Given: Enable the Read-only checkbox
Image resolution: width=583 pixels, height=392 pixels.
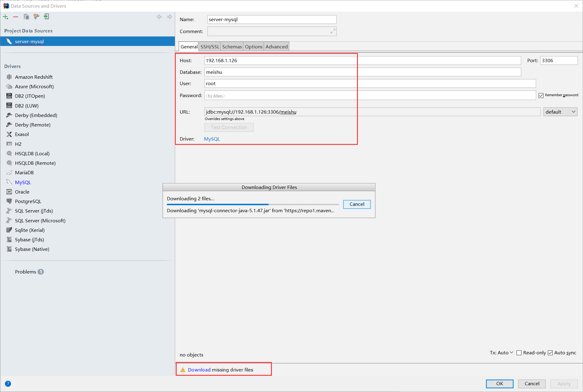Looking at the screenshot, I should pyautogui.click(x=519, y=353).
